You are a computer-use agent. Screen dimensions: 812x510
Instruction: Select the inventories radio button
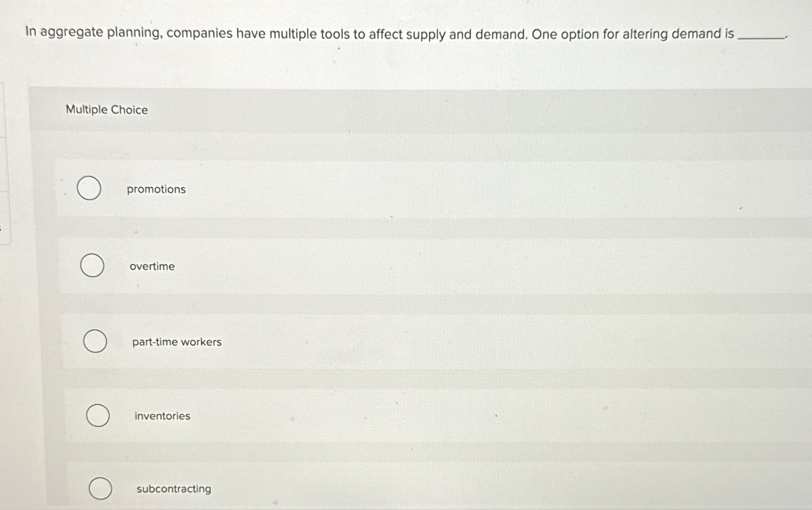pyautogui.click(x=98, y=415)
